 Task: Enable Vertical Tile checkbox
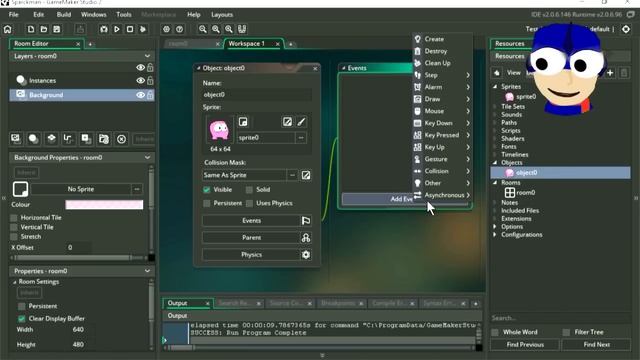tap(14, 227)
